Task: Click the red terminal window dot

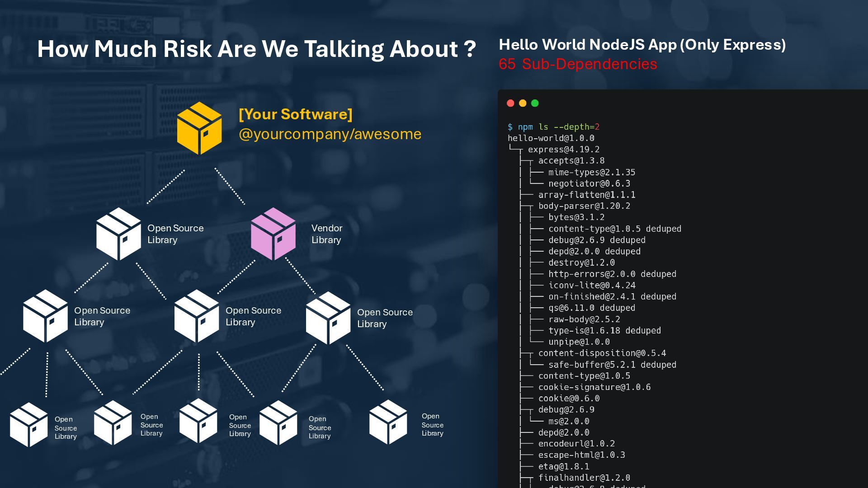Action: (x=510, y=103)
